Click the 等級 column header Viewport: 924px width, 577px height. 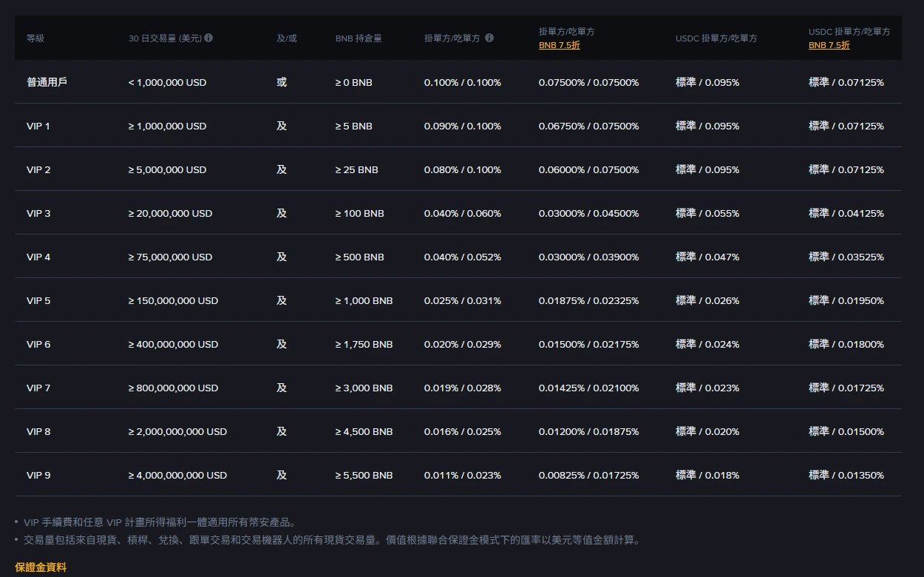(x=35, y=38)
